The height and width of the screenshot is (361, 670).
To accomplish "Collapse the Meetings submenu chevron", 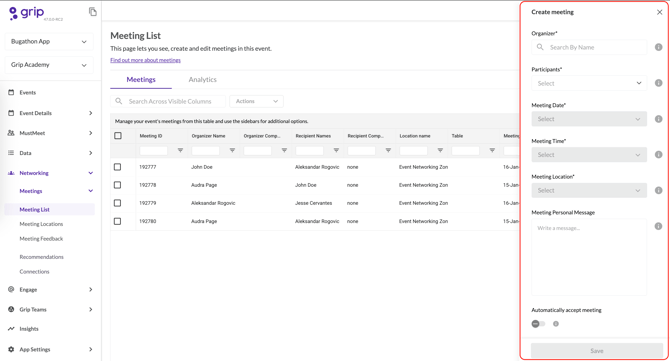I will tap(91, 191).
